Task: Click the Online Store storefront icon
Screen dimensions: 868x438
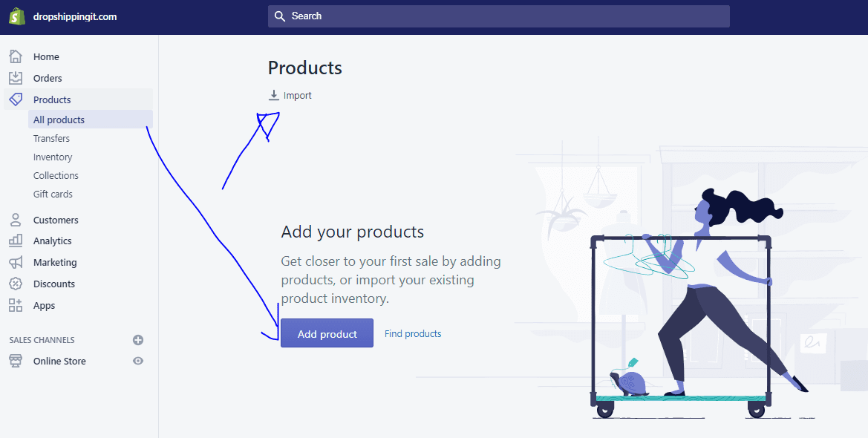Action: coord(16,361)
